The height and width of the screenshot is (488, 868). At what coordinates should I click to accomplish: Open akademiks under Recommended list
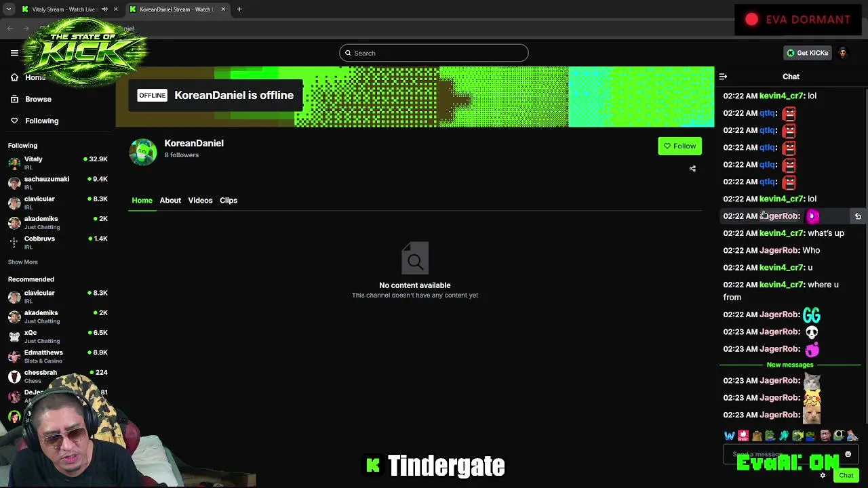point(58,317)
